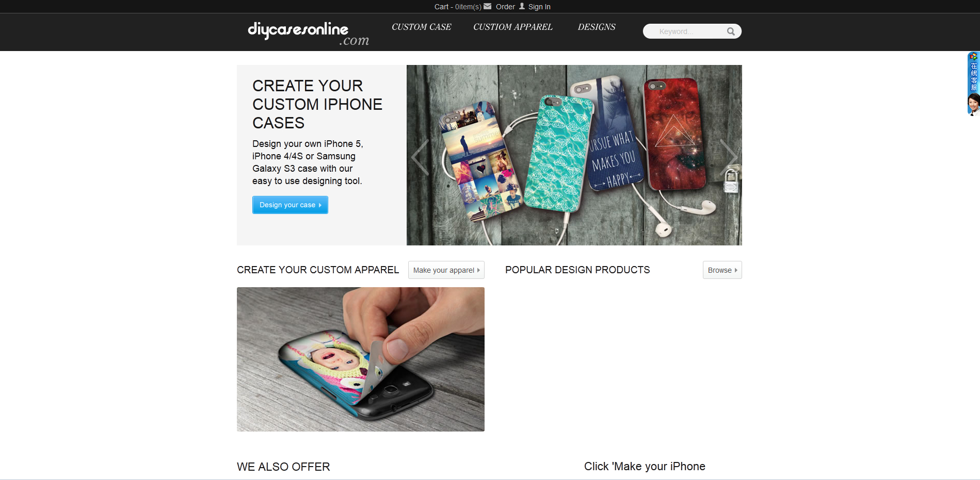Click the Samsung phone skin photo

(361, 359)
